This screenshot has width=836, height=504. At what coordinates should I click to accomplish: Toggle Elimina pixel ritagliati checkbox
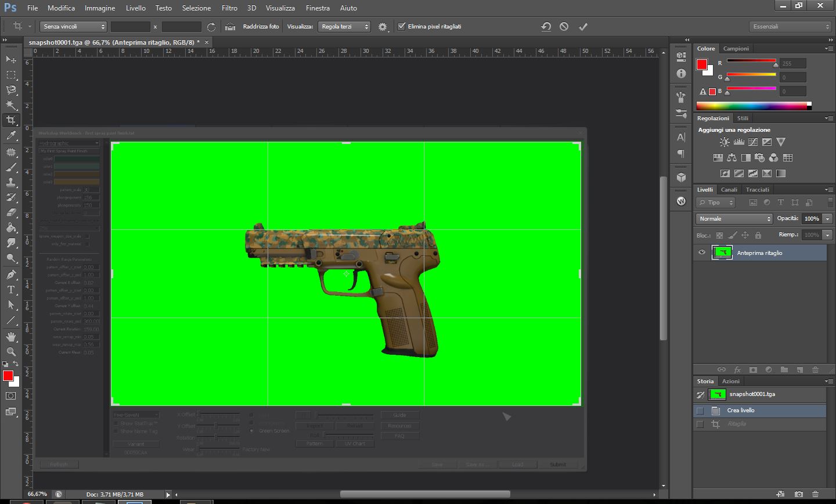point(401,27)
